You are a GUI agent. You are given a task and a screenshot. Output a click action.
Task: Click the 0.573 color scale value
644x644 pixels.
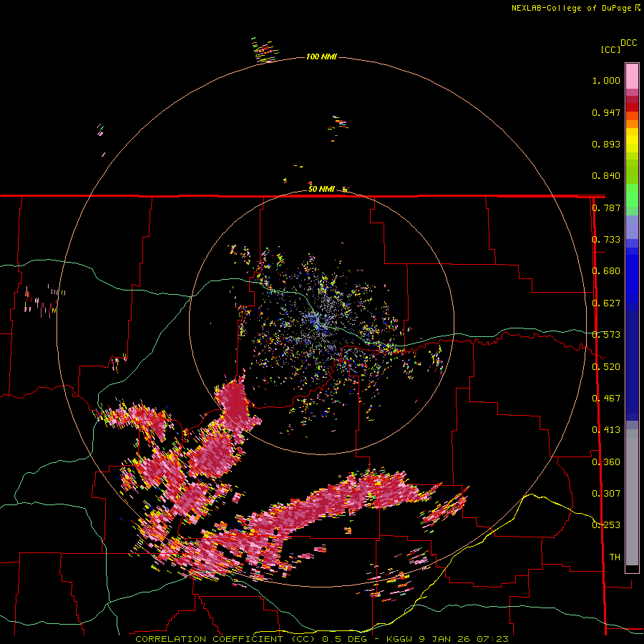click(606, 335)
